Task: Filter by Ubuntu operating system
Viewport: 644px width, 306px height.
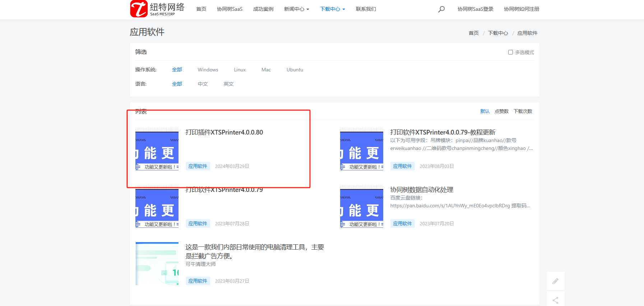Action: click(x=295, y=70)
